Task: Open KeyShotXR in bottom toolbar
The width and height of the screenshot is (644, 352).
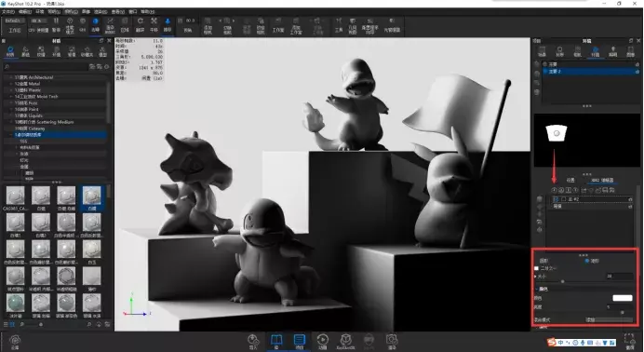Action: [x=345, y=342]
